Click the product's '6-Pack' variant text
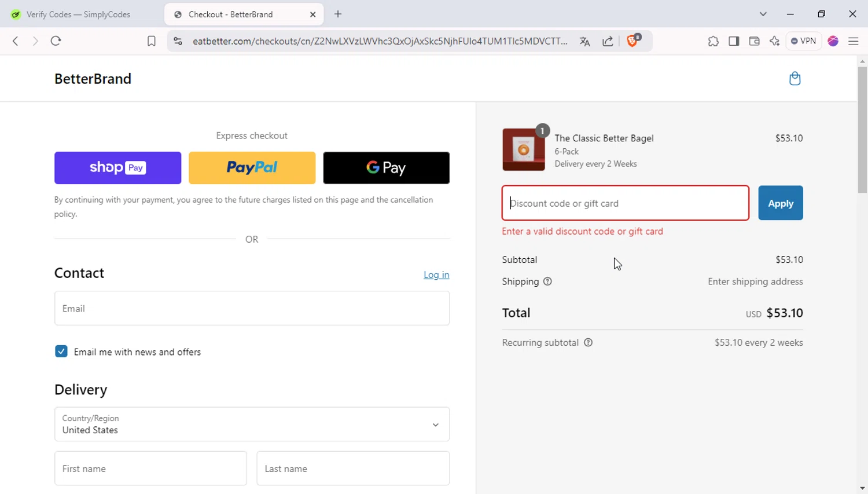868x494 pixels. click(x=567, y=151)
